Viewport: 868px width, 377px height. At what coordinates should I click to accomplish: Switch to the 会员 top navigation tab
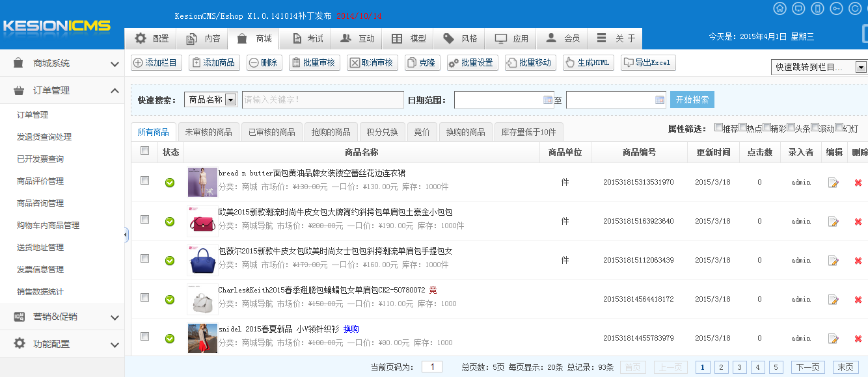click(x=561, y=38)
